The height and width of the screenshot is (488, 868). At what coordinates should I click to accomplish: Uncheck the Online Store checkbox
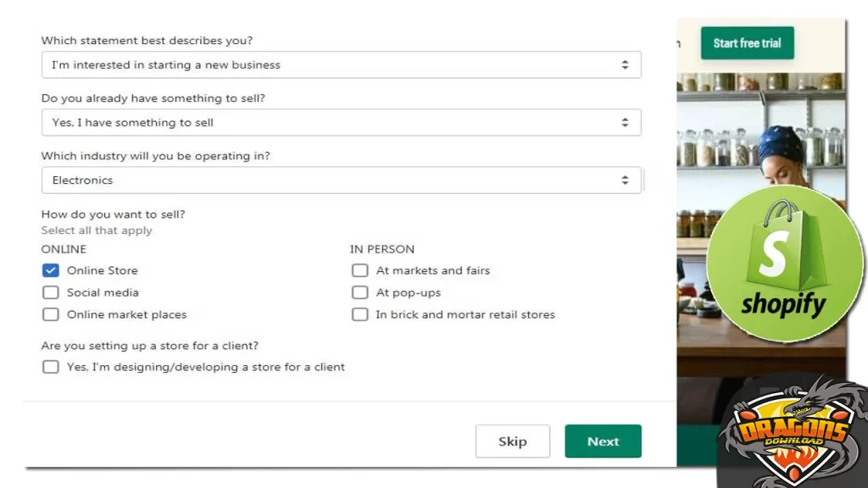tap(51, 270)
